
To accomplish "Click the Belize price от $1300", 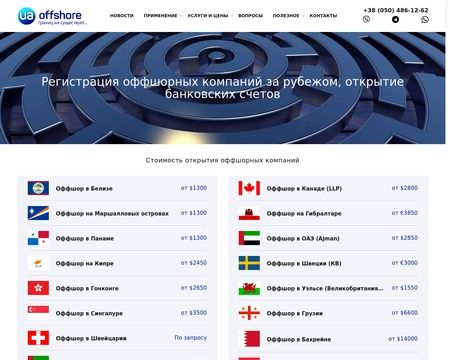I will click(x=194, y=188).
